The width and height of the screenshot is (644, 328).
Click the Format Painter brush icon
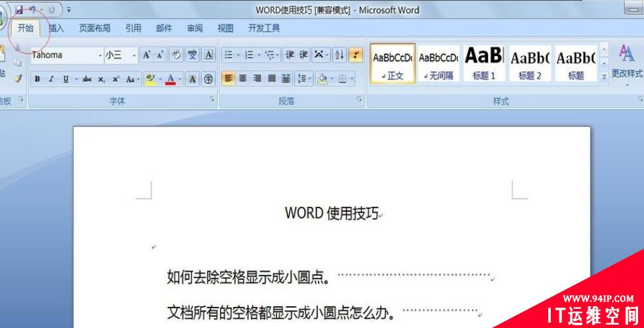coord(18,78)
